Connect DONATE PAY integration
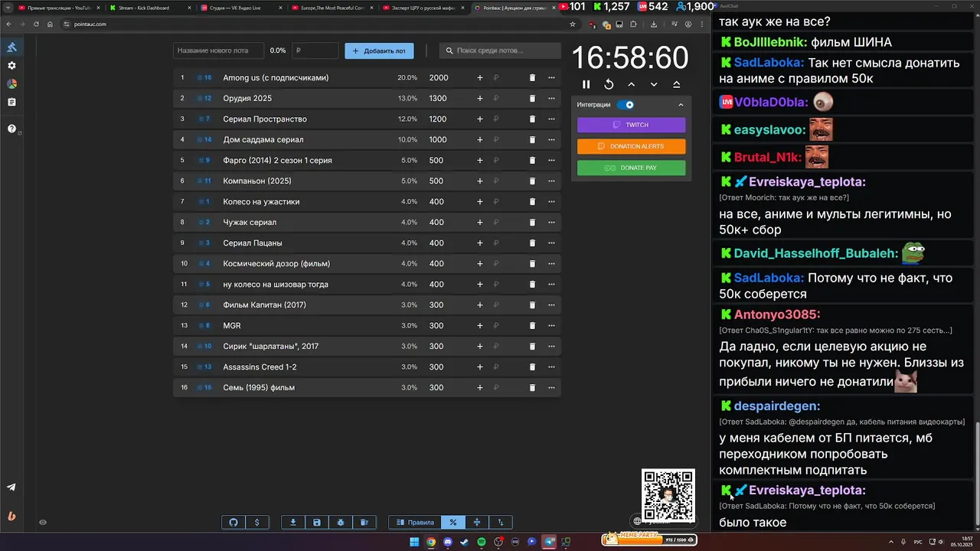Viewport: 980px width, 551px height. click(631, 168)
